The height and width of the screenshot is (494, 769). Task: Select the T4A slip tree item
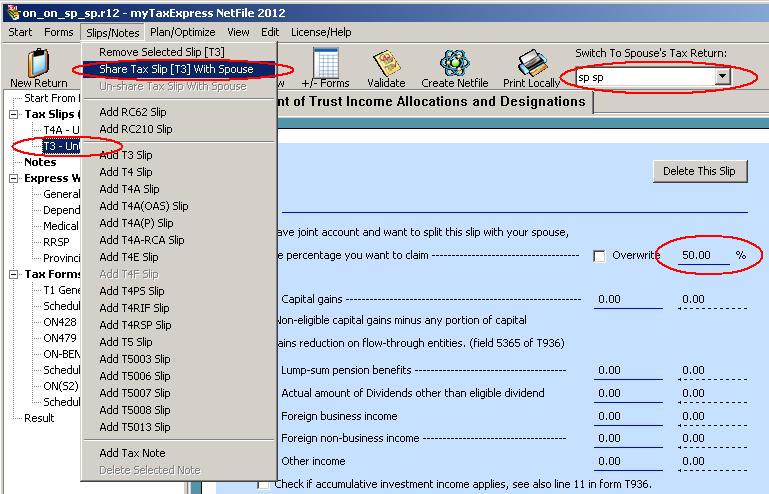tap(61, 130)
